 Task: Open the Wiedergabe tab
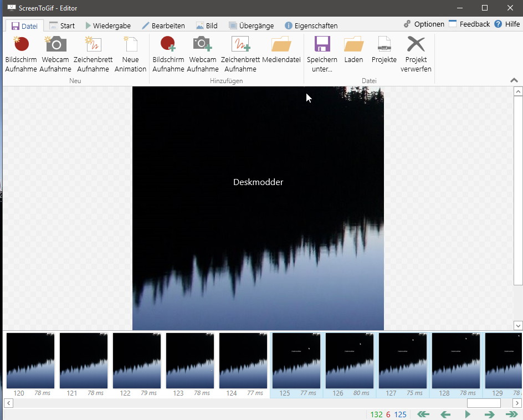coord(108,25)
